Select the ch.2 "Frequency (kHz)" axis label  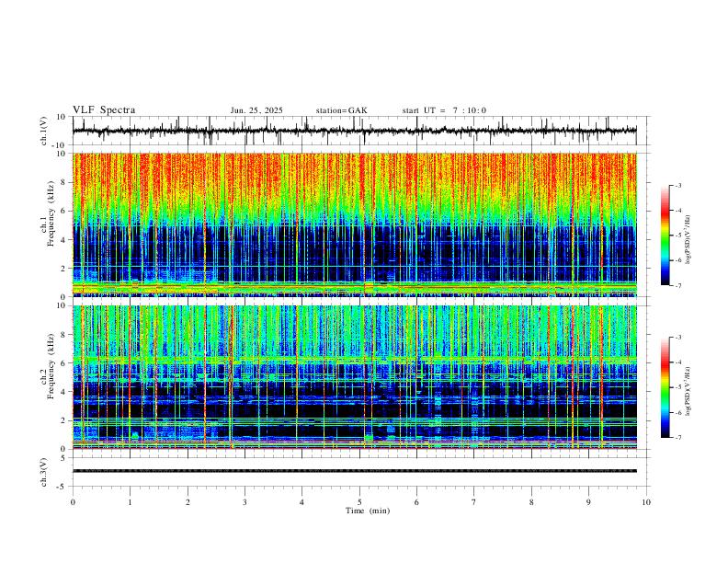point(51,365)
